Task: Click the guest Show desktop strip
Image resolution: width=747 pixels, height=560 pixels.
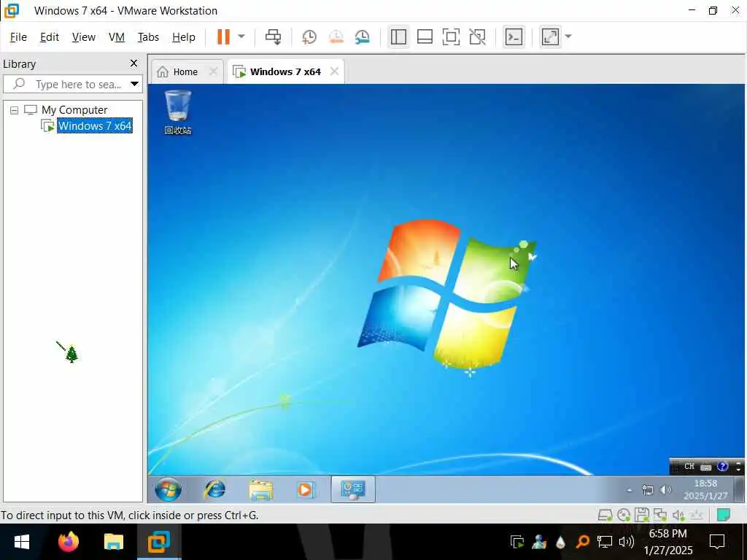Action: click(740, 489)
